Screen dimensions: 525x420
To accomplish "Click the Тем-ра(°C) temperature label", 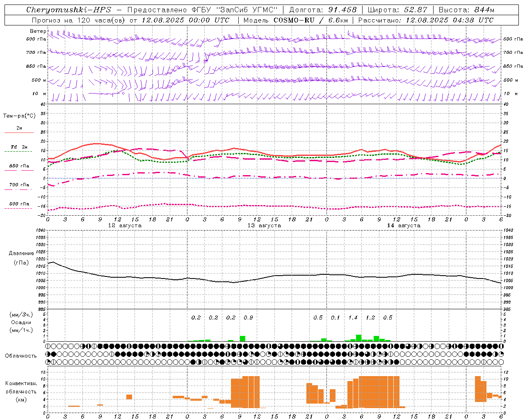I will [19, 116].
